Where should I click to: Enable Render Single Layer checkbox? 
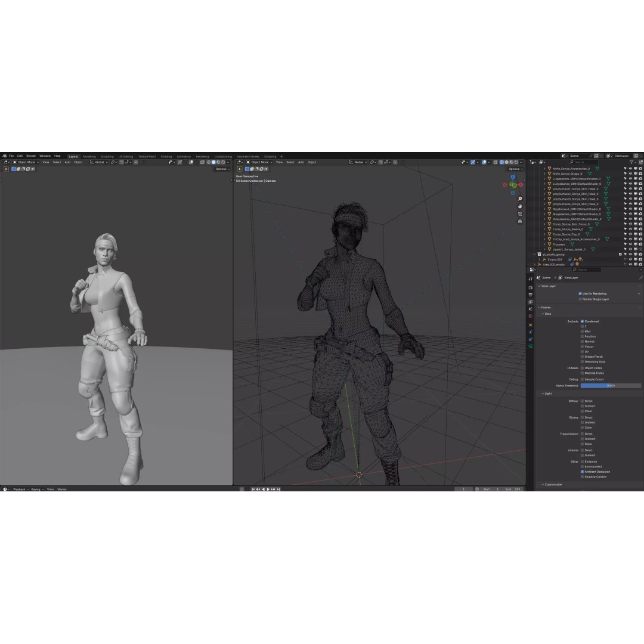(x=580, y=299)
